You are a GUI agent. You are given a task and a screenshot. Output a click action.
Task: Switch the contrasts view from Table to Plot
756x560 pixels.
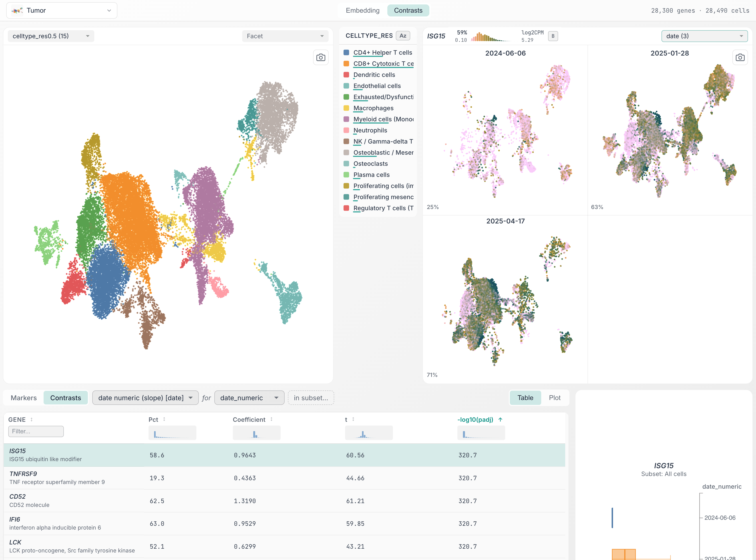[555, 398]
